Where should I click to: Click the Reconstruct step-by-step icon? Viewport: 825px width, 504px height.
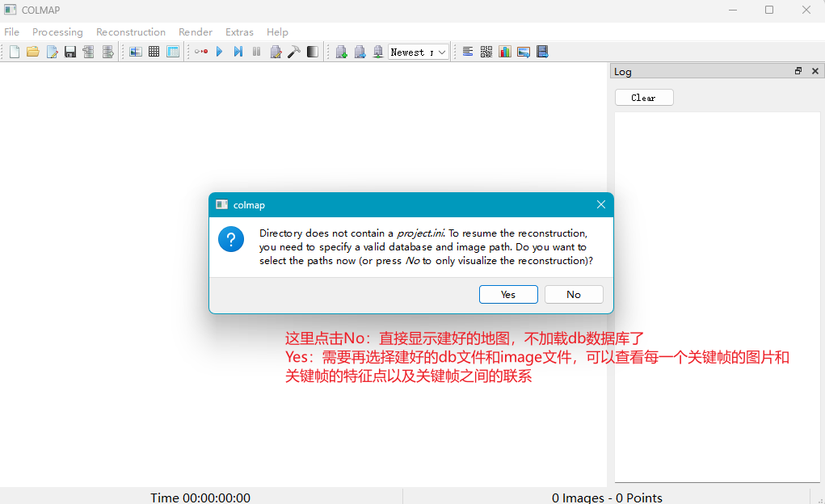click(x=238, y=52)
